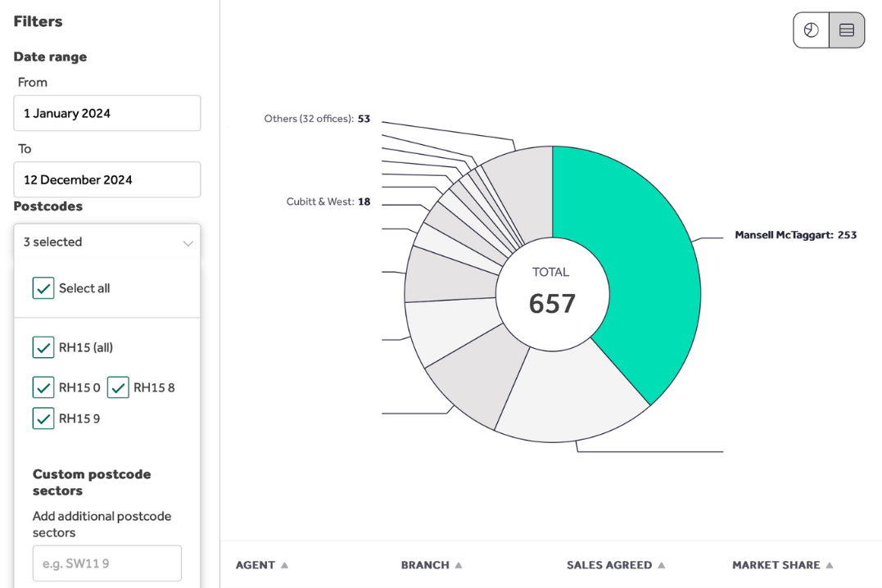Switch to table list view

point(847,30)
